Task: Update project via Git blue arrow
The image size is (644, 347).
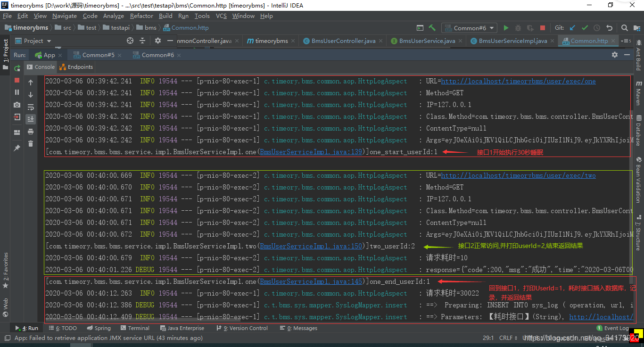Action: (572, 28)
